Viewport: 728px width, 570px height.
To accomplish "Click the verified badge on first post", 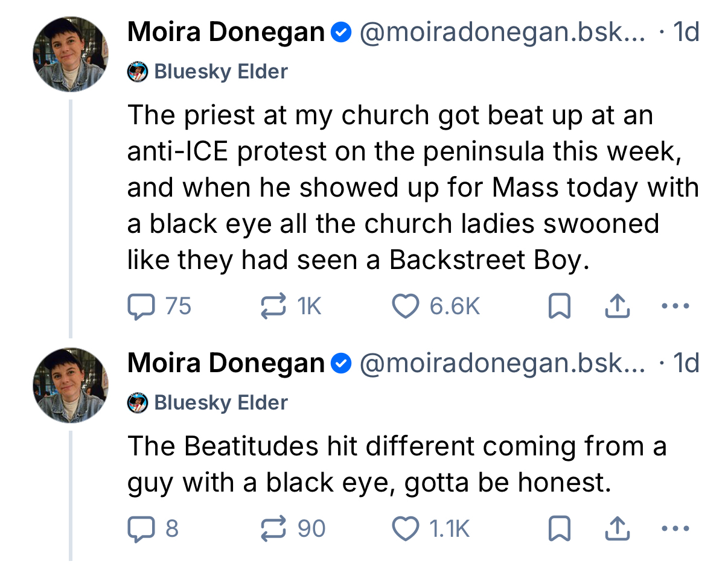I will (342, 33).
